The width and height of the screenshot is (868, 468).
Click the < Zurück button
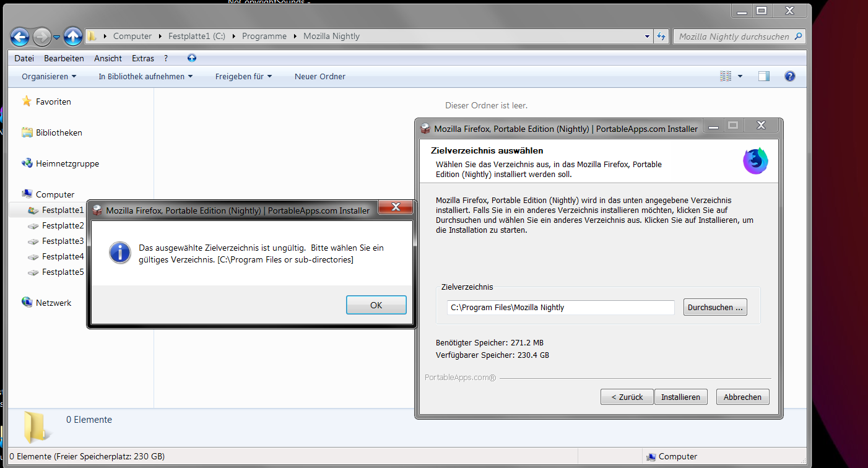click(627, 397)
